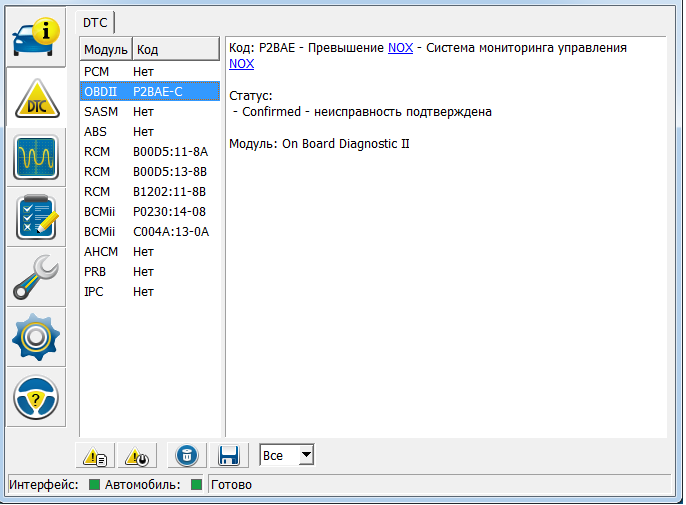Open the NOX link on second line
The image size is (686, 505).
click(x=242, y=64)
